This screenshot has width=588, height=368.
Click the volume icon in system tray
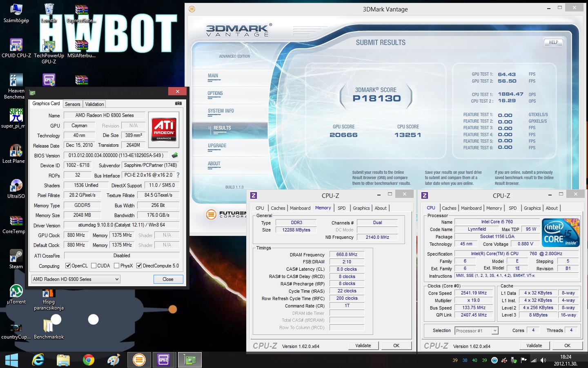coord(543,360)
